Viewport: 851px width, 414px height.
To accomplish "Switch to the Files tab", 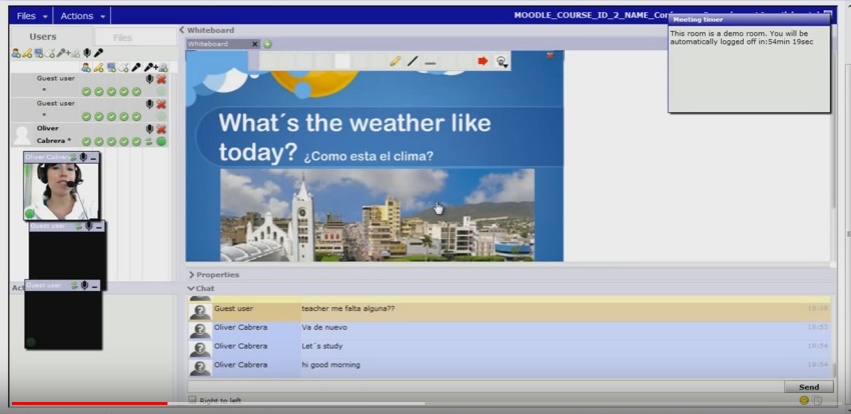I will [122, 38].
